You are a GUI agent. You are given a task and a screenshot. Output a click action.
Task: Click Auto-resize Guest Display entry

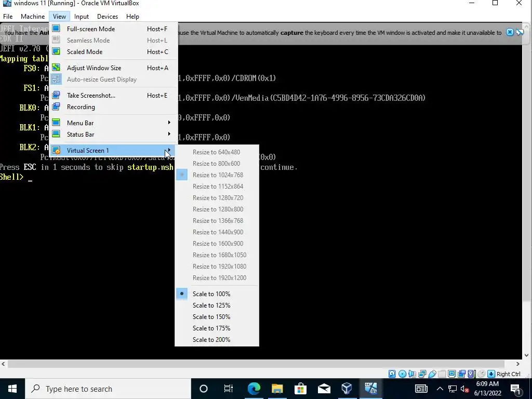click(113, 79)
